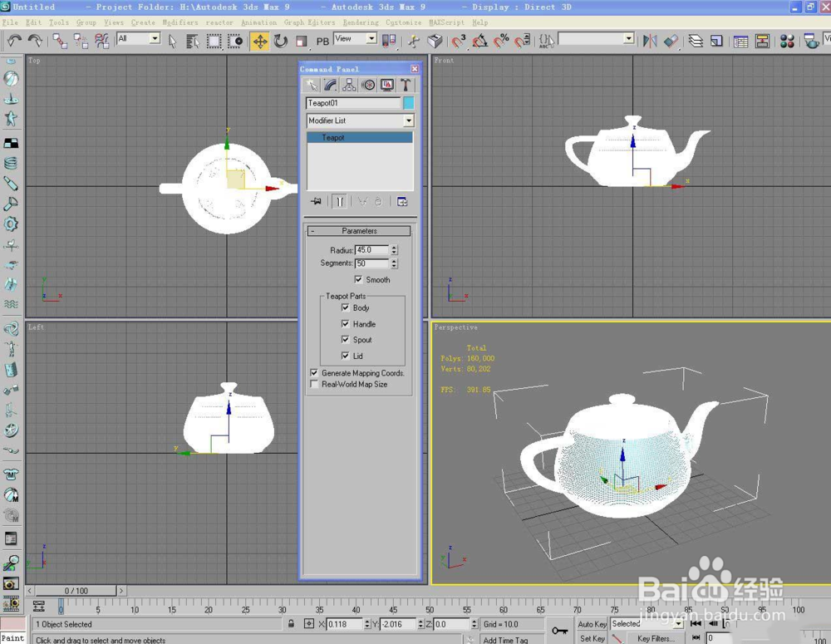Activate the Unlink Selection tool
This screenshot has width=831, height=644.
(x=81, y=41)
